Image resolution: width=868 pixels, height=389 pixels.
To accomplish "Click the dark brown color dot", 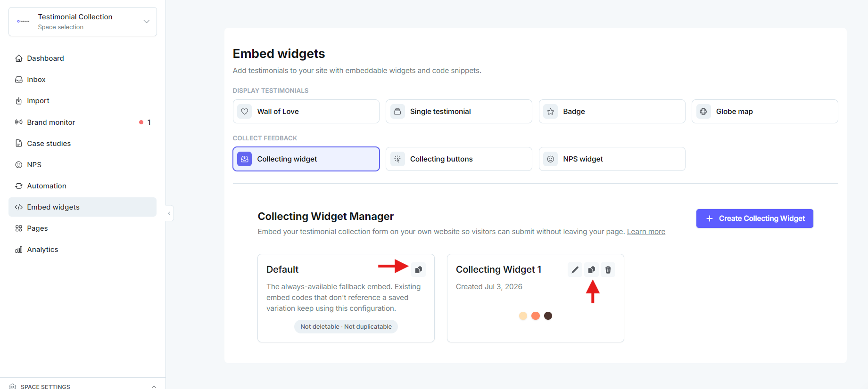I will (x=548, y=316).
